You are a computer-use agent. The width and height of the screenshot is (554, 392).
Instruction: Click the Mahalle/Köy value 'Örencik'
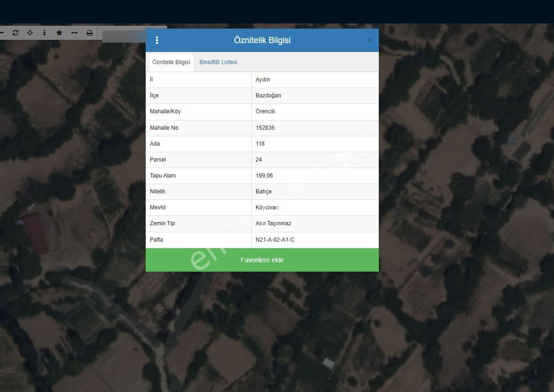point(266,111)
